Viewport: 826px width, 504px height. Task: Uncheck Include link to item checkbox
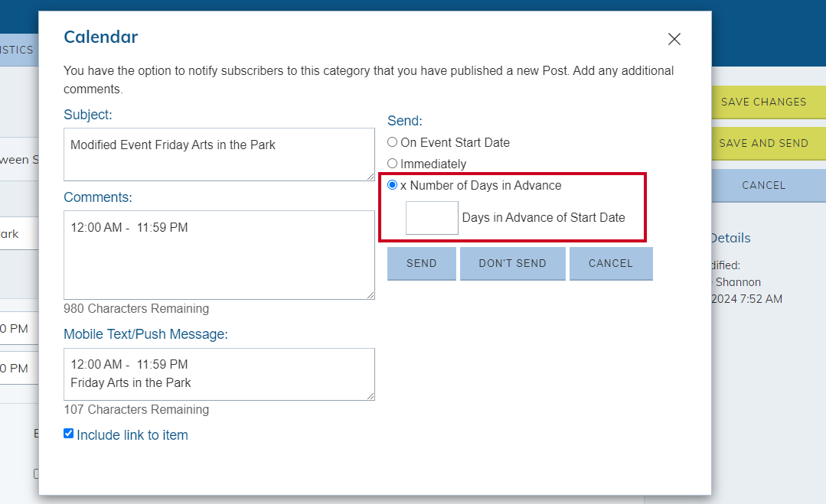(68, 434)
